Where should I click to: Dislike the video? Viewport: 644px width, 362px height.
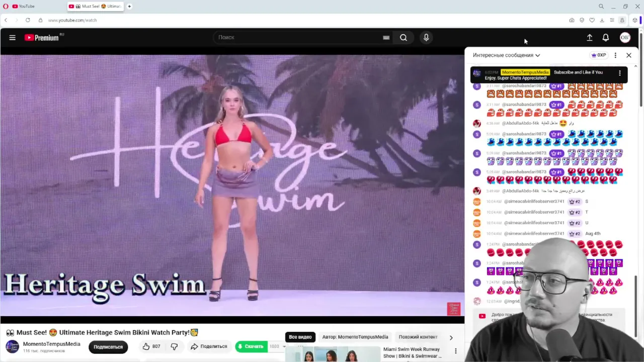174,346
